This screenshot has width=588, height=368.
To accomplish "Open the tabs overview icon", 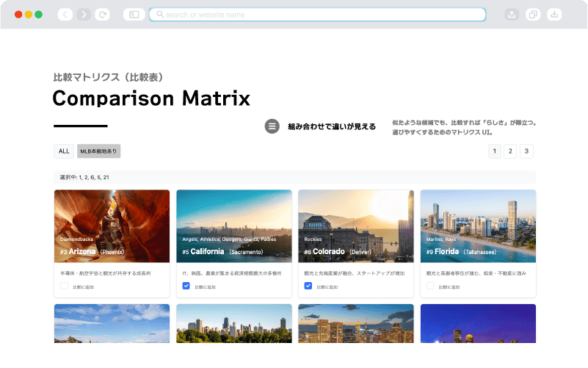I will coord(533,14).
